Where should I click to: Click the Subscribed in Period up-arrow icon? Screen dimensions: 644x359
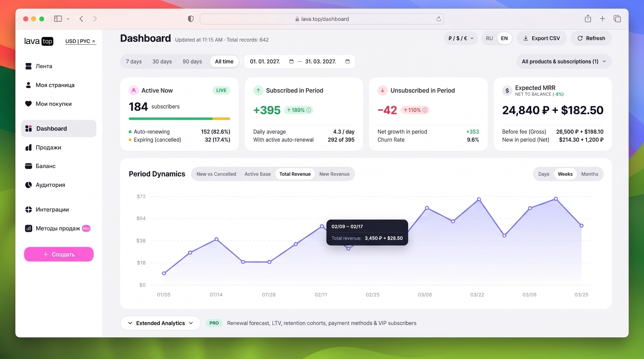(x=258, y=90)
